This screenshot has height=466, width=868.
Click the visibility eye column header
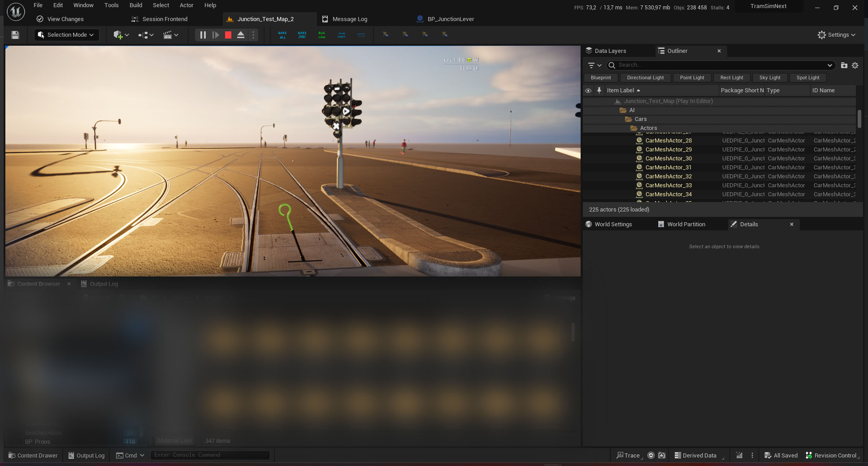pyautogui.click(x=588, y=91)
